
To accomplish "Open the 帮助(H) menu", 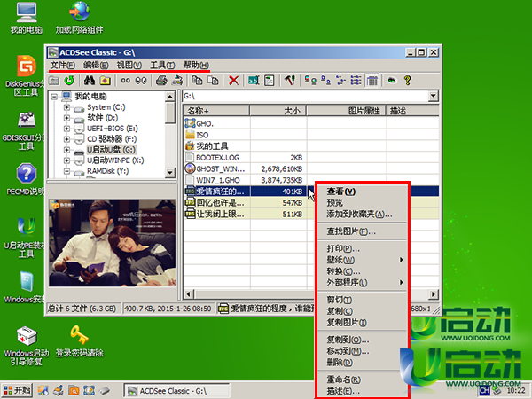I will [196, 65].
